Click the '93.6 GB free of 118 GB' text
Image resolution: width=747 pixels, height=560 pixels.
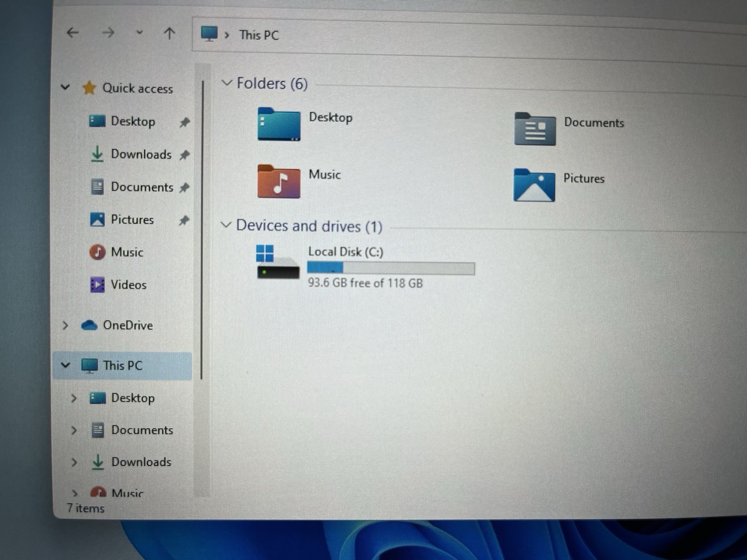365,283
